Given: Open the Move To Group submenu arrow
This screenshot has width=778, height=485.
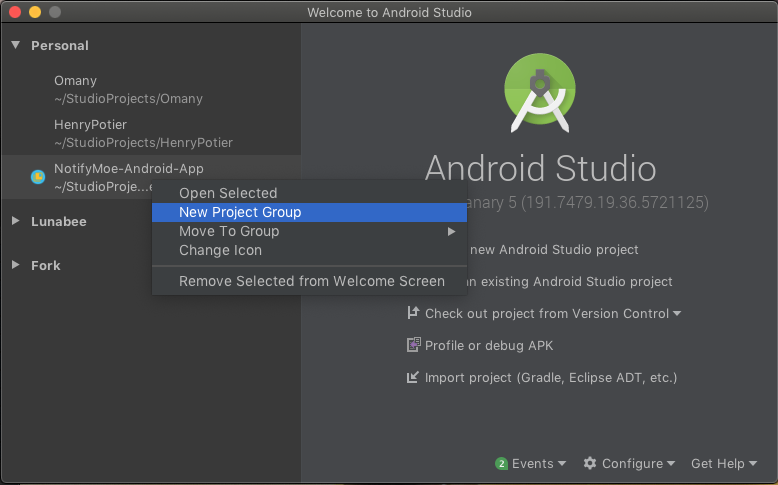Looking at the screenshot, I should click(451, 231).
